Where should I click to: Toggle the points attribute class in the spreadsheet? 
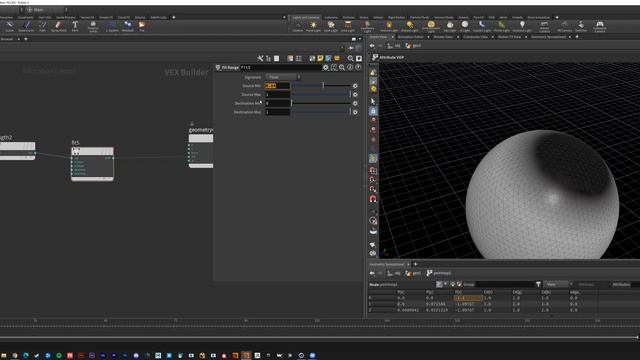tap(439, 284)
